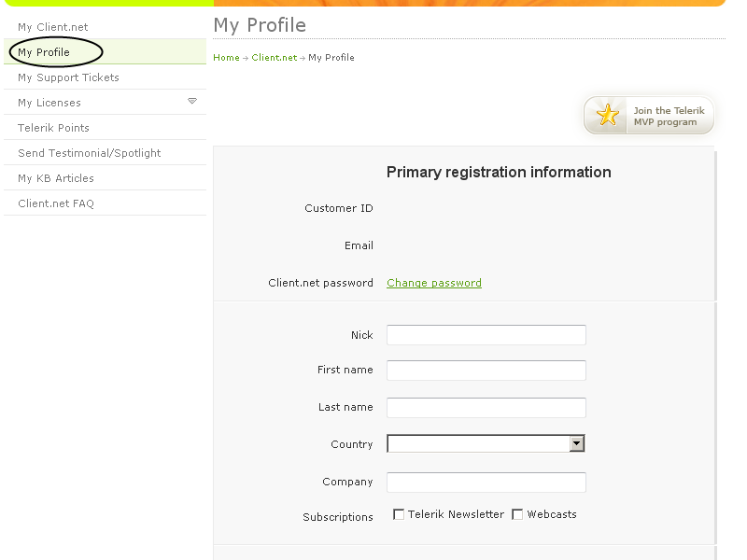This screenshot has height=560, width=747.
Task: Click the MVP program star icon
Action: 608,116
